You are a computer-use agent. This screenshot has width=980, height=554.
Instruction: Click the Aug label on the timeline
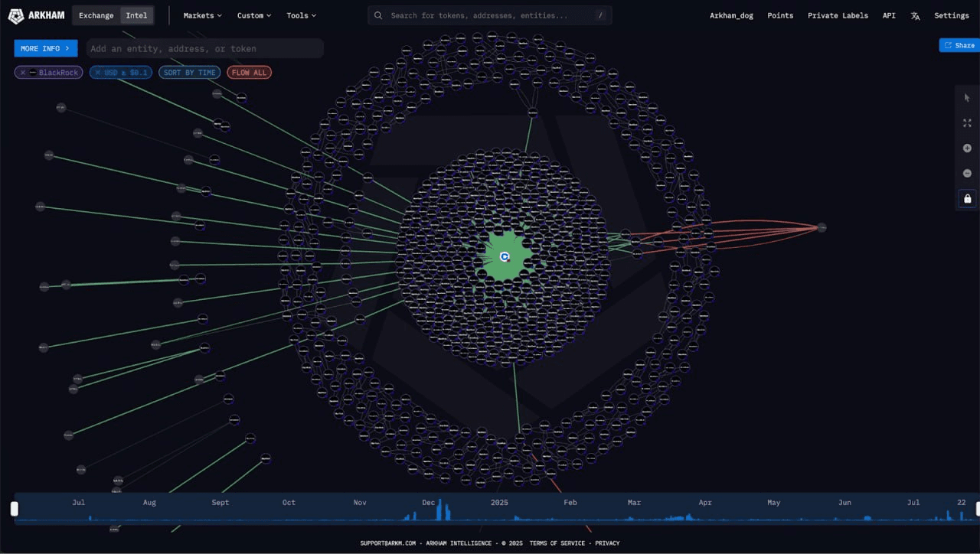[149, 503]
